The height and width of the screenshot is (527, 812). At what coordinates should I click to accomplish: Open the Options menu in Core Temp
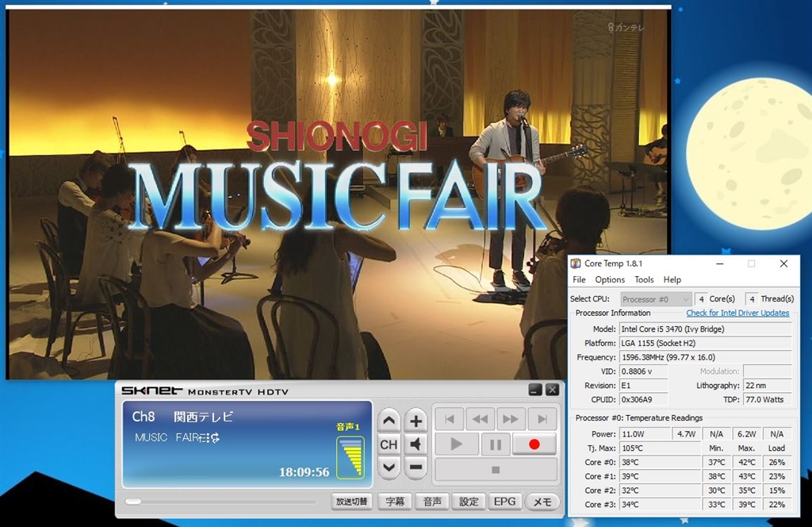pos(610,279)
